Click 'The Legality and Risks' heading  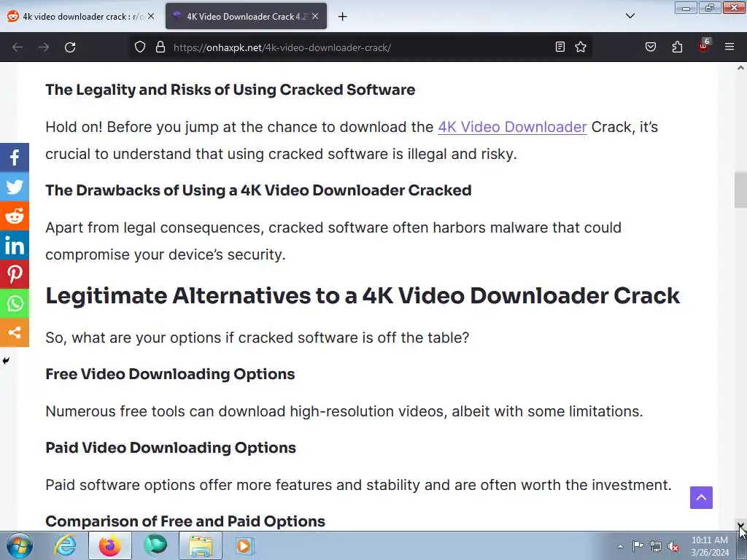[x=230, y=90]
